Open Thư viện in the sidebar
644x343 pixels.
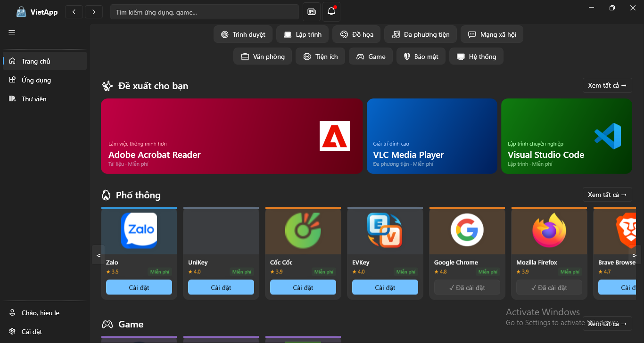pyautogui.click(x=45, y=99)
